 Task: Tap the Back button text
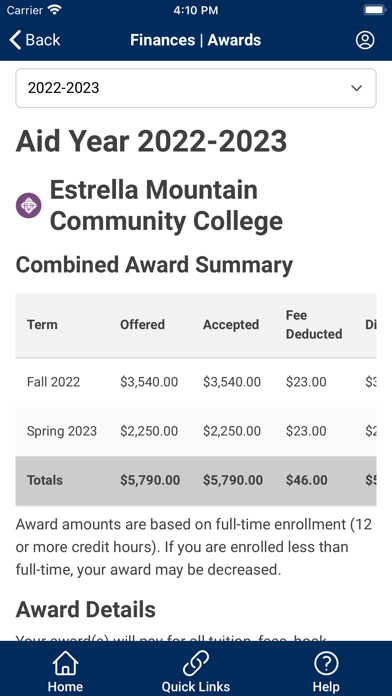click(43, 40)
